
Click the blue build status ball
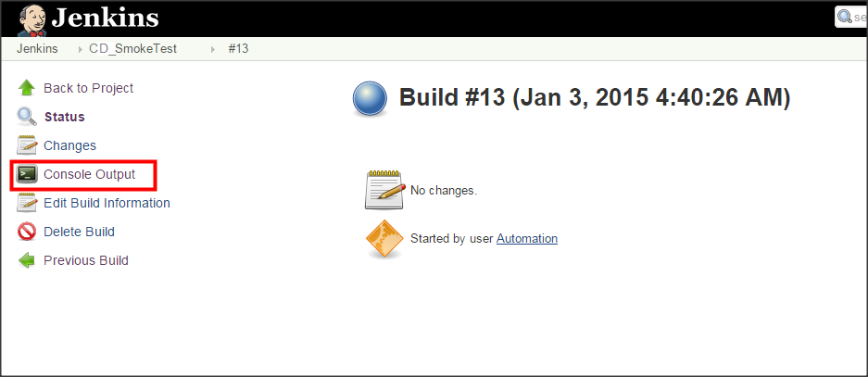[x=370, y=98]
